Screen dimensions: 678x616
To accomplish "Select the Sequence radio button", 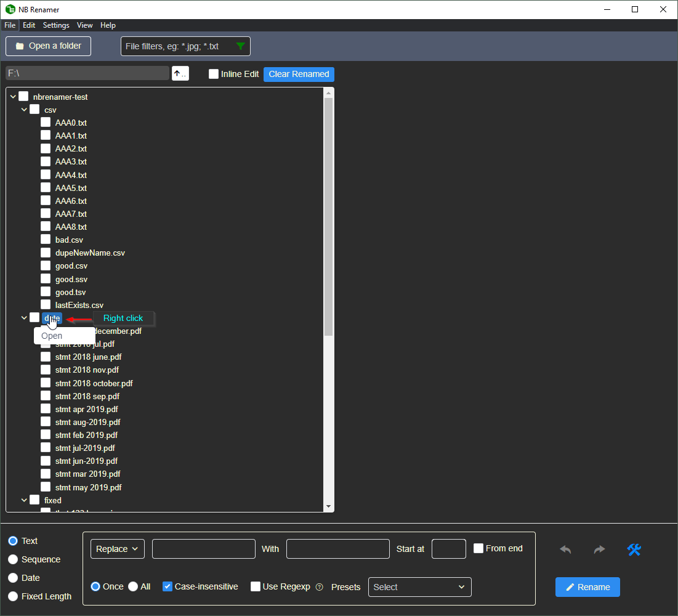I will point(13,559).
